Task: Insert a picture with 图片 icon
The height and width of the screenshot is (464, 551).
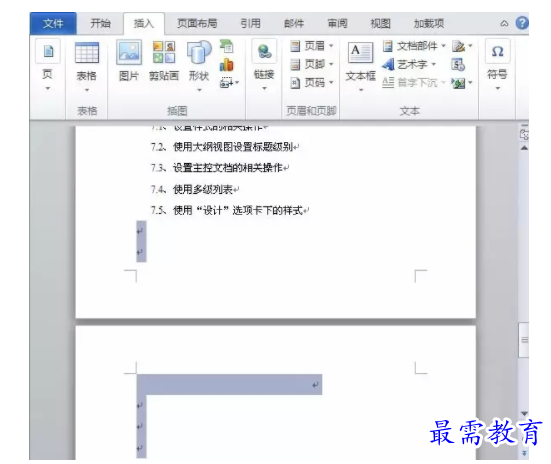Action: click(129, 52)
